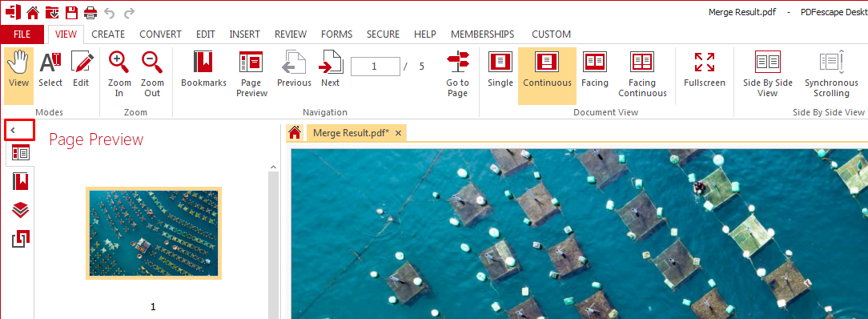Viewport: 868px width, 319px height.
Task: Click the Go to Page signpost
Action: 457,74
